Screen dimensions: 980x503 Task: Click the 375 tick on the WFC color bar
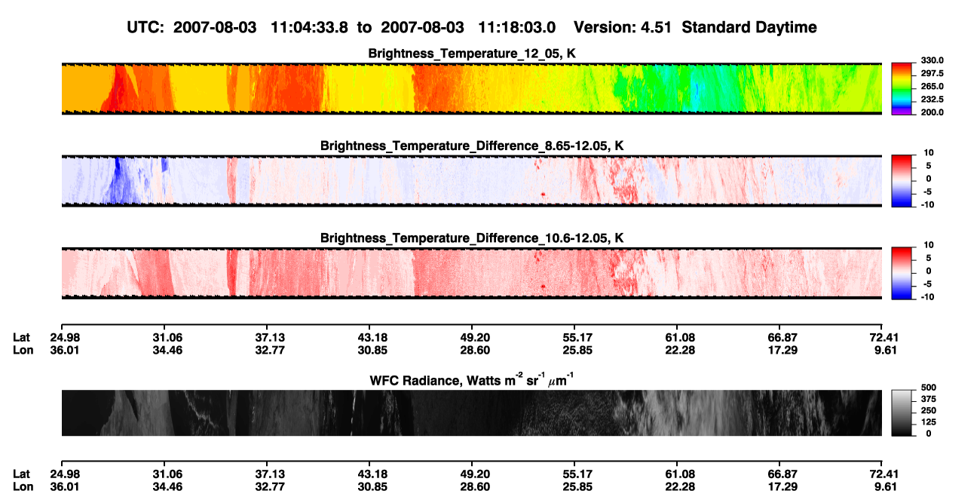(928, 400)
